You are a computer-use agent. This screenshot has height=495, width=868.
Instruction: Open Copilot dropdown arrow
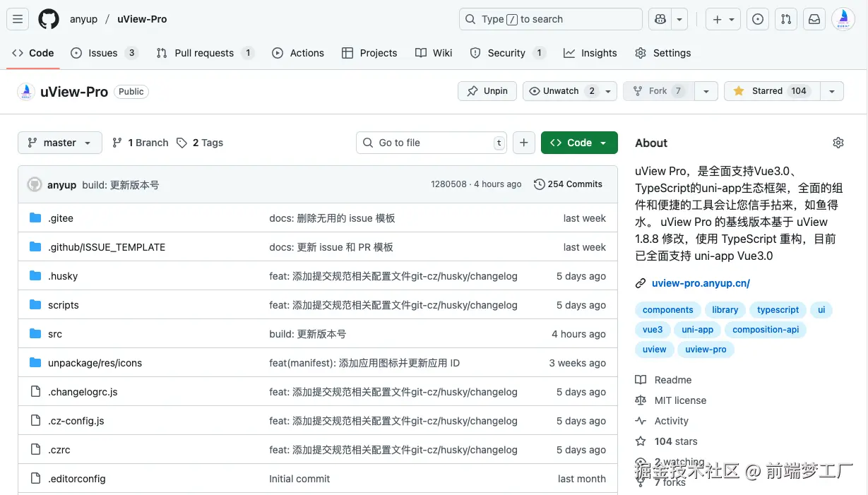point(679,19)
